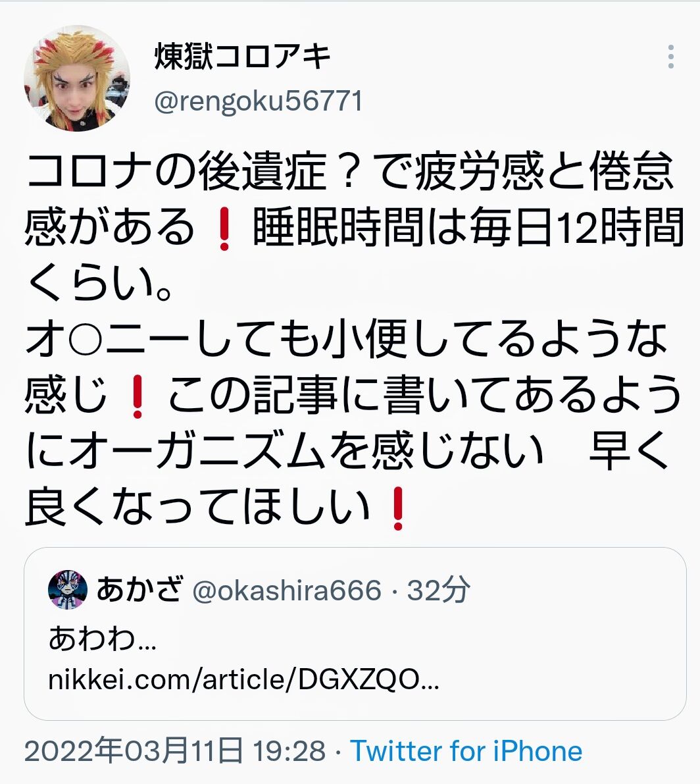Click the 32分 time label in the quote

coord(438,590)
